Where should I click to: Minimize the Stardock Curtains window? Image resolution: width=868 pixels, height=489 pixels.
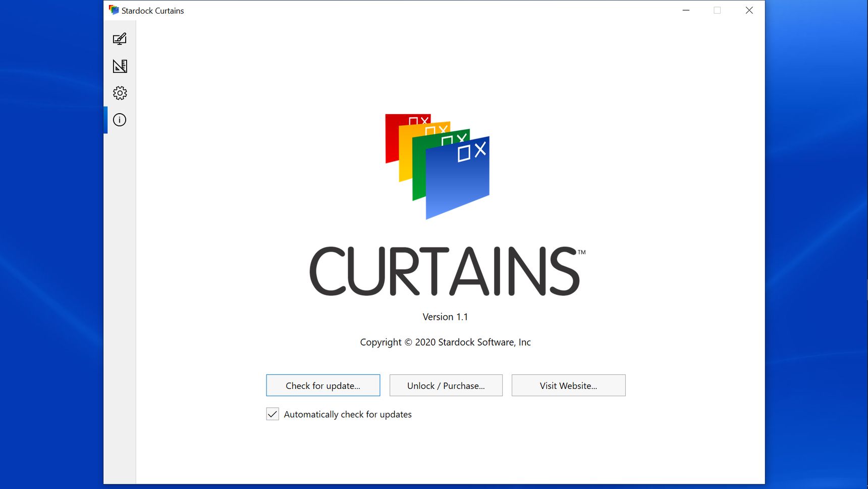pos(686,10)
